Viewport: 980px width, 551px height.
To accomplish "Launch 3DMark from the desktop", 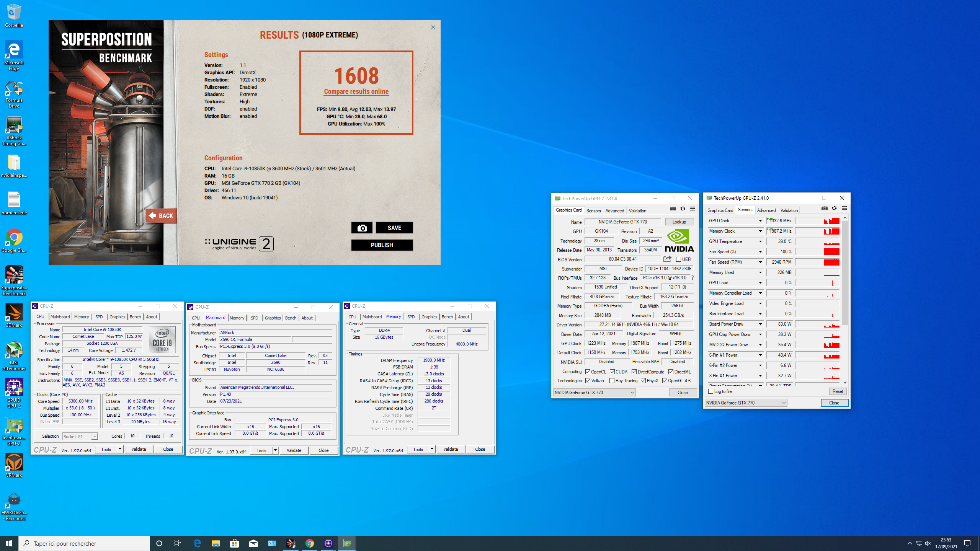I will tap(14, 315).
